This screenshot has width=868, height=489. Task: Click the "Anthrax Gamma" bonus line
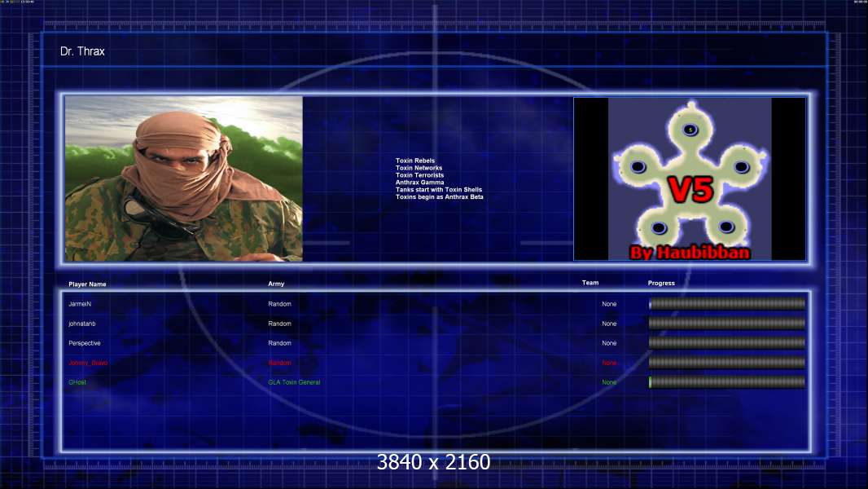click(x=419, y=183)
